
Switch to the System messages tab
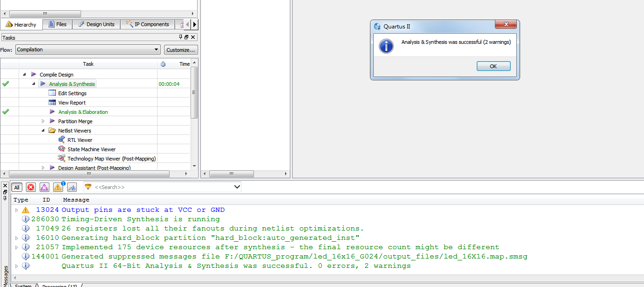pos(23,286)
